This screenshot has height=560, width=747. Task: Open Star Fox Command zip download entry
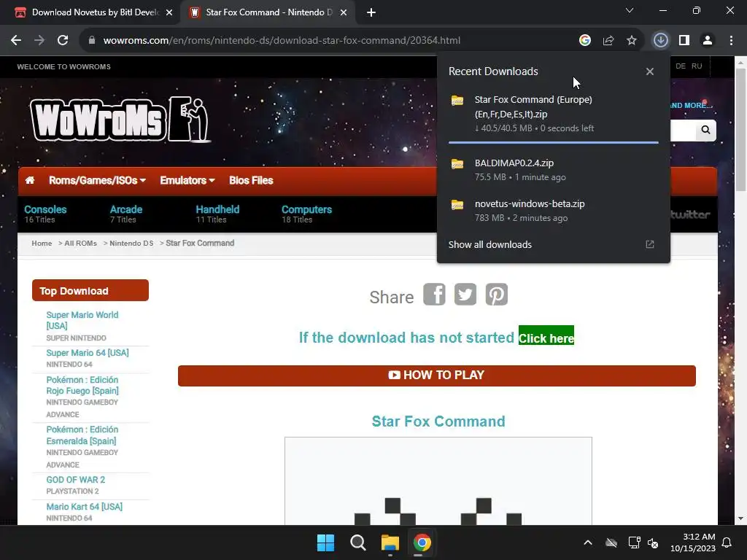click(x=554, y=114)
